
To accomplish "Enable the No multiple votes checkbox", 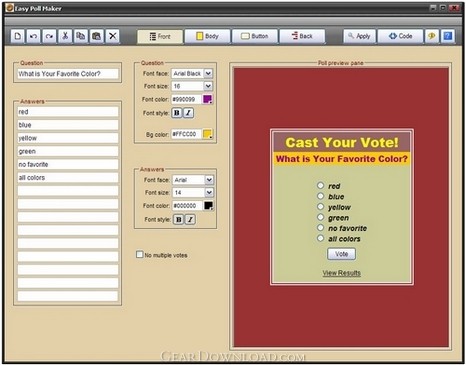I will (x=139, y=255).
